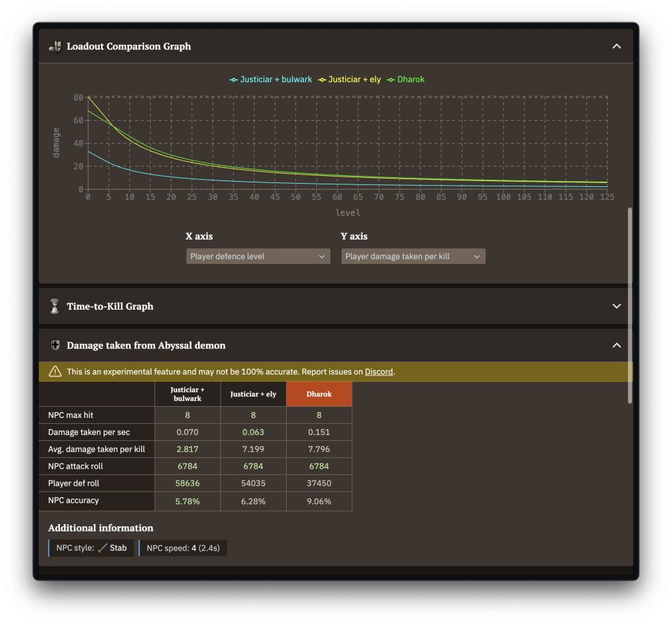Click the Damage taken per sec row label

coord(89,432)
